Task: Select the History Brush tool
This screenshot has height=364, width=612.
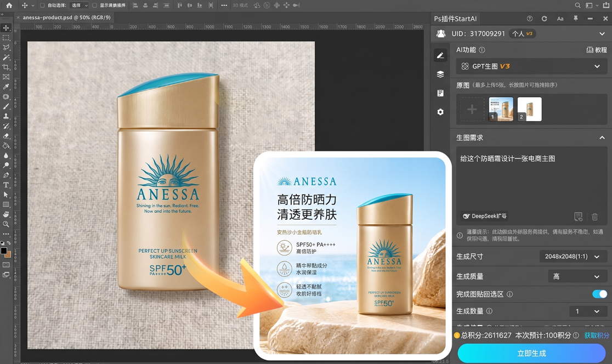Action: [6, 126]
